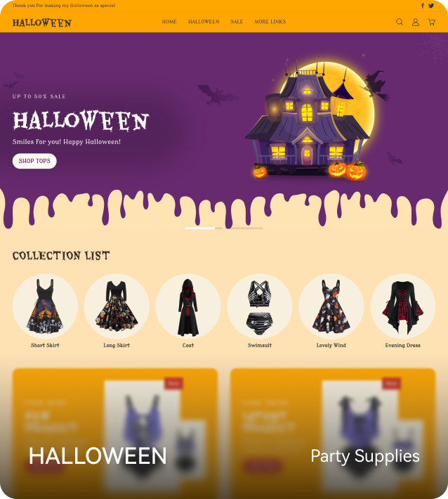
Task: Click the Halloween logo in header
Action: 42,22
